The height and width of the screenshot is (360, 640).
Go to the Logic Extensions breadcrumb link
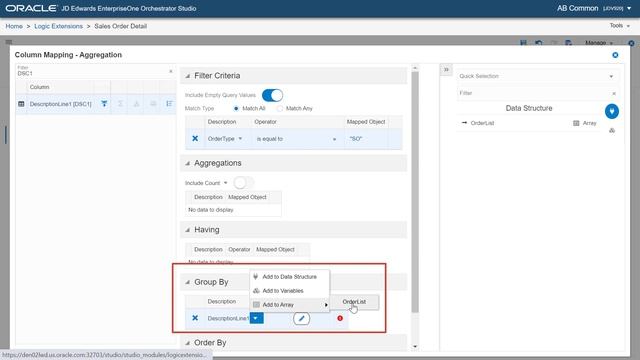point(58,26)
